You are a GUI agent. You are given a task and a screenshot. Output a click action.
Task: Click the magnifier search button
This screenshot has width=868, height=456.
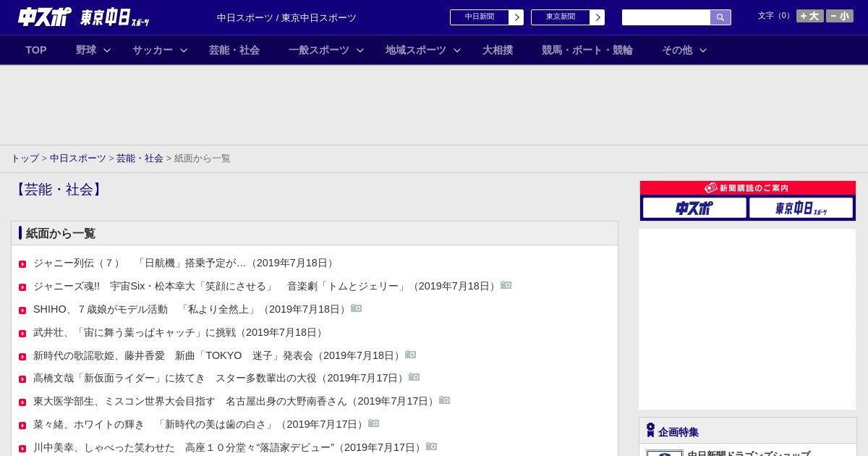(720, 17)
